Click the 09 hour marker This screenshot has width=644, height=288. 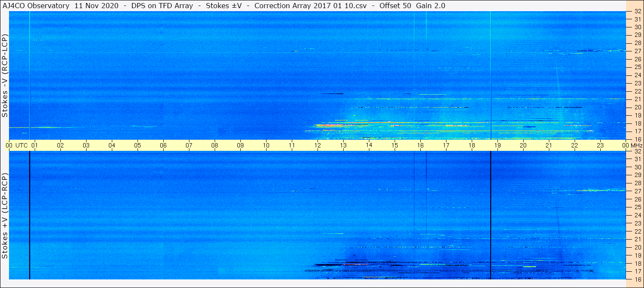240,145
